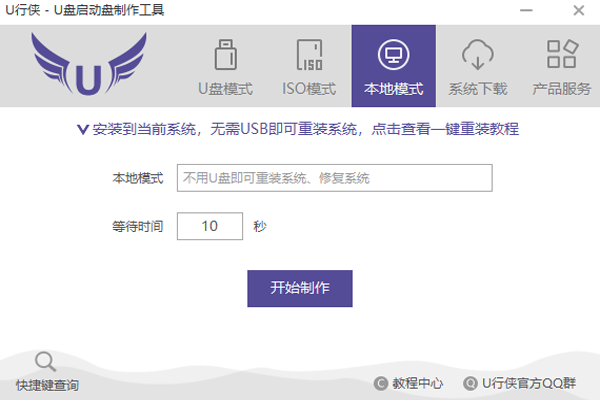The width and height of the screenshot is (600, 400).
Task: Open the cloud download icon for 系统下载
Action: pos(478,55)
